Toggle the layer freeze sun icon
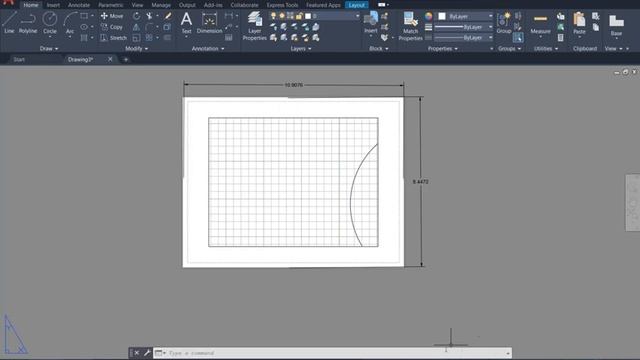This screenshot has width=640, height=360. pyautogui.click(x=282, y=16)
